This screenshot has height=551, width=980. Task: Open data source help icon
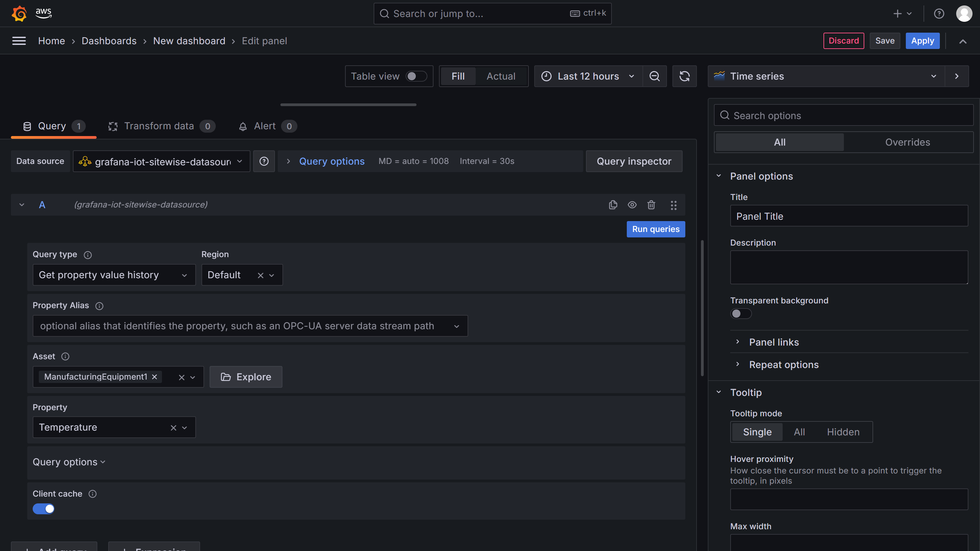(x=264, y=161)
